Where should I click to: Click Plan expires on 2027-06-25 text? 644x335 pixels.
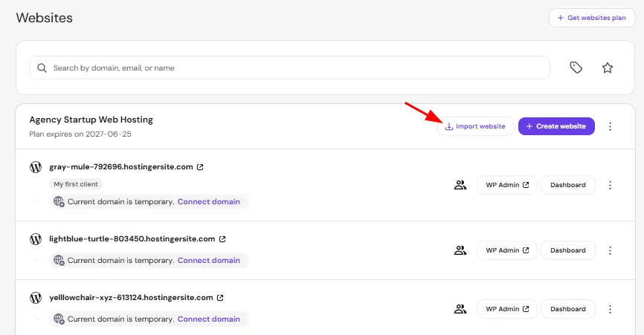tap(80, 134)
